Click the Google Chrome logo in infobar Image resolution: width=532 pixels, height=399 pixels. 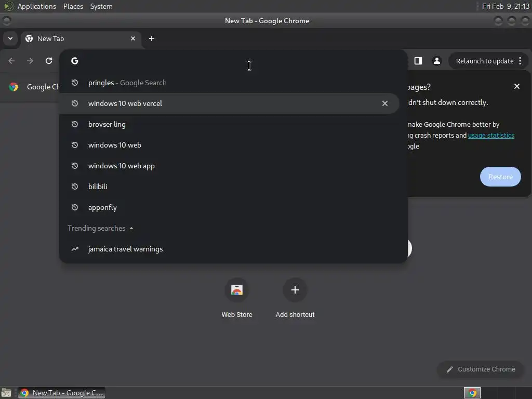point(14,87)
